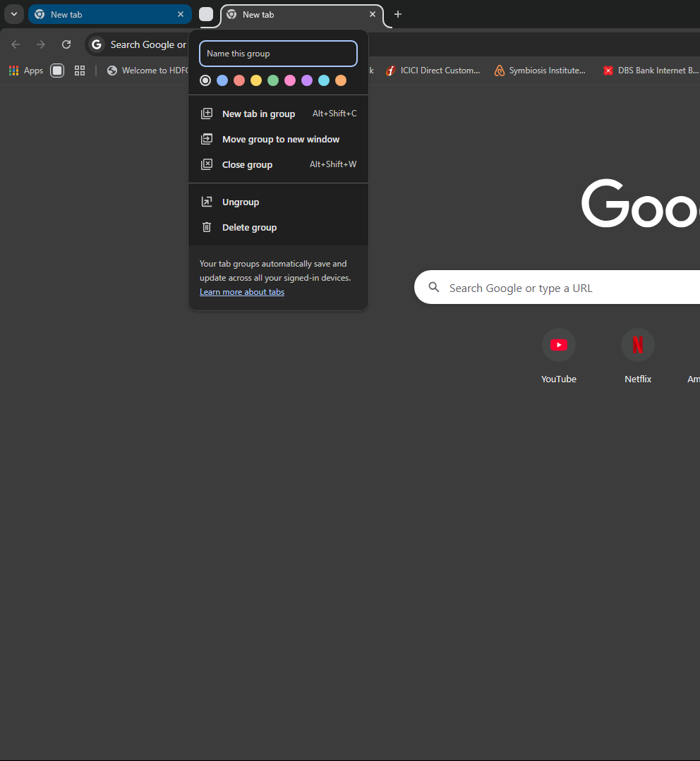The height and width of the screenshot is (761, 700).
Task: Click the magnifier icon in search box
Action: [434, 287]
